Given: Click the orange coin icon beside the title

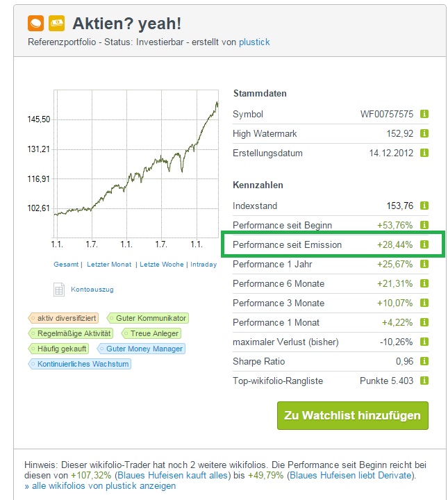Looking at the screenshot, I should (35, 23).
